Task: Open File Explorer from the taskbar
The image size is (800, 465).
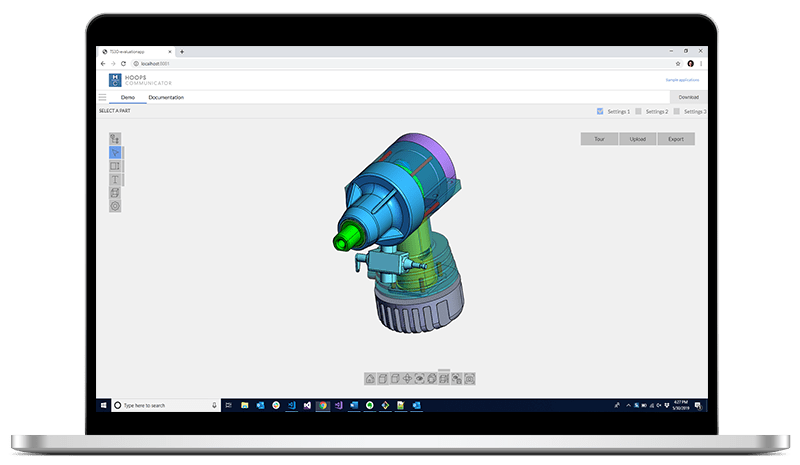Action: (x=244, y=405)
